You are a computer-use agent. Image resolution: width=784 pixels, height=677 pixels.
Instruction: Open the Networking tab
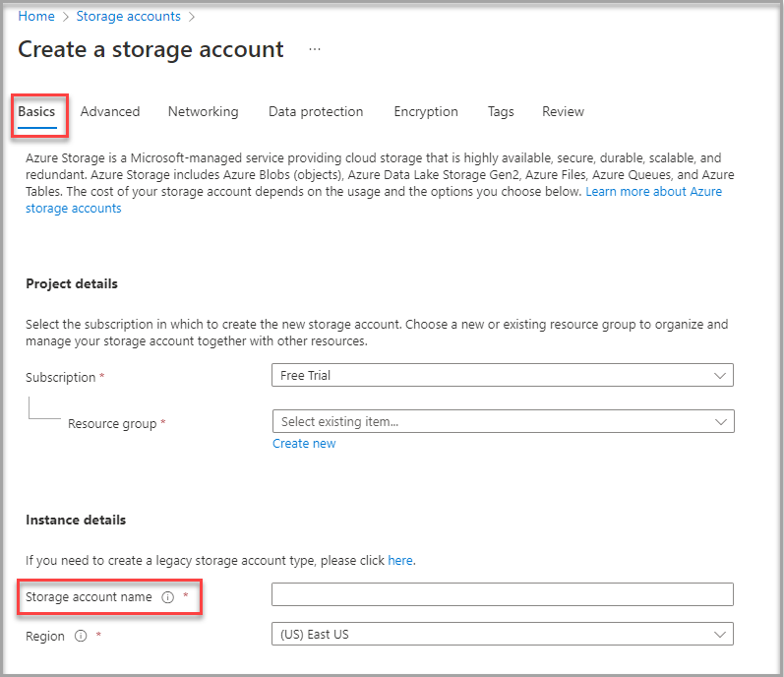click(x=203, y=112)
